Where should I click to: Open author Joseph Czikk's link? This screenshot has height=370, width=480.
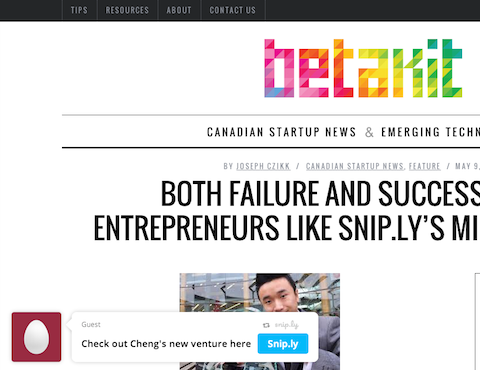tap(263, 166)
